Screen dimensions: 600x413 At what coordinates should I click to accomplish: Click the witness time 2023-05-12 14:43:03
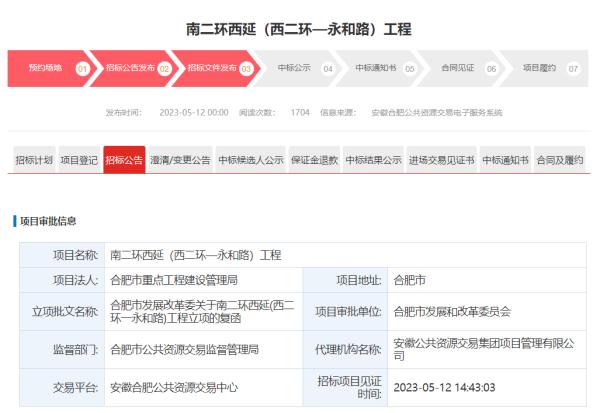pos(487,387)
